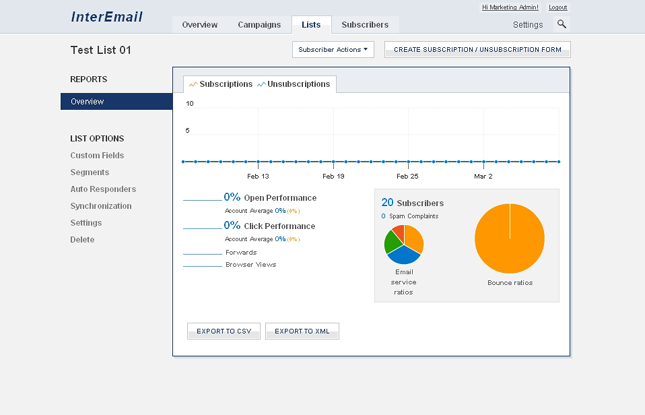The image size is (645, 415).
Task: Open Auto Responders list option
Action: 103,189
